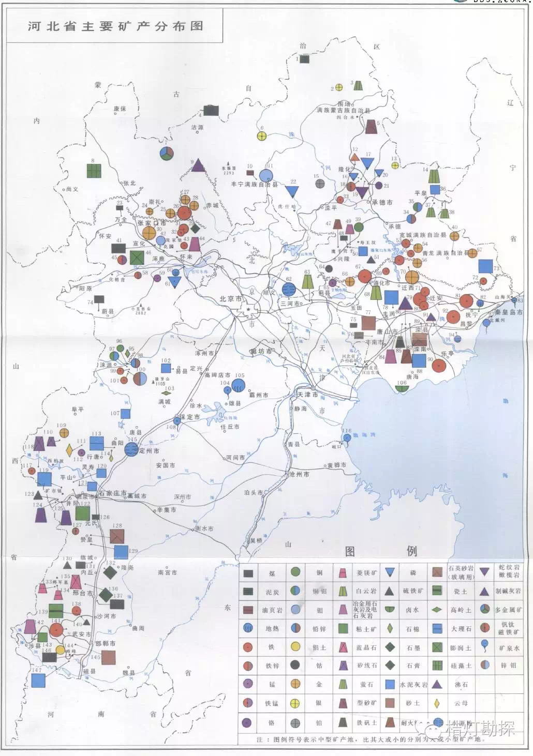Viewport: 533px width, 756px height.
Task: Select the blue square marker number 147
Action: (x=38, y=681)
